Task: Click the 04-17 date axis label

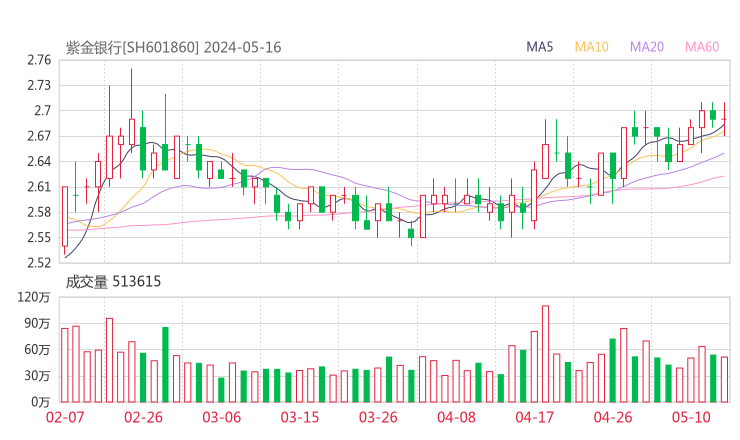Action: 535,417
